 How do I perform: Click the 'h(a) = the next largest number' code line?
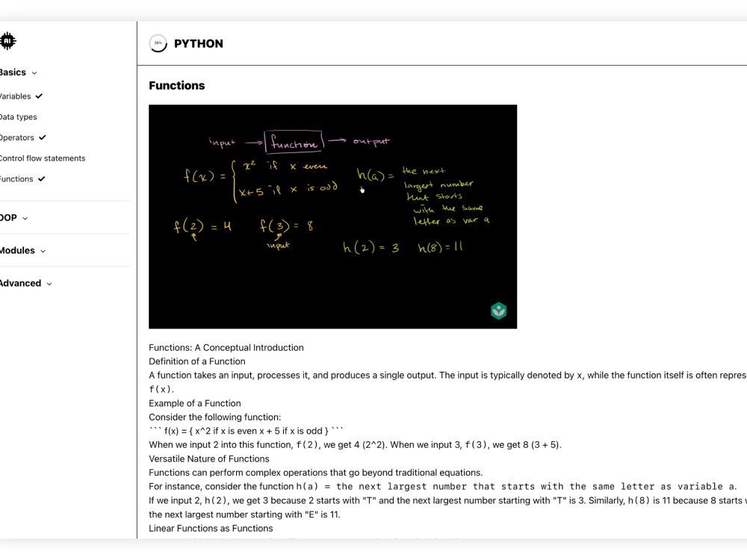click(x=516, y=487)
